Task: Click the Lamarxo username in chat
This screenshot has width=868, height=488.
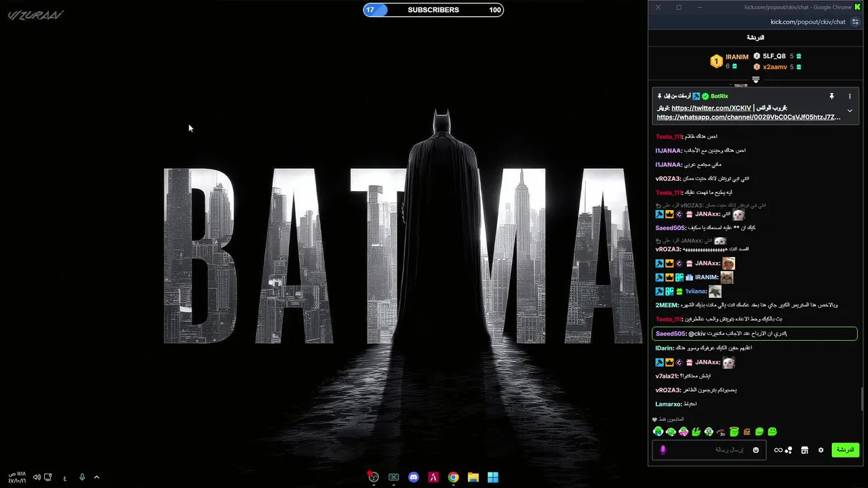Action: click(x=668, y=404)
